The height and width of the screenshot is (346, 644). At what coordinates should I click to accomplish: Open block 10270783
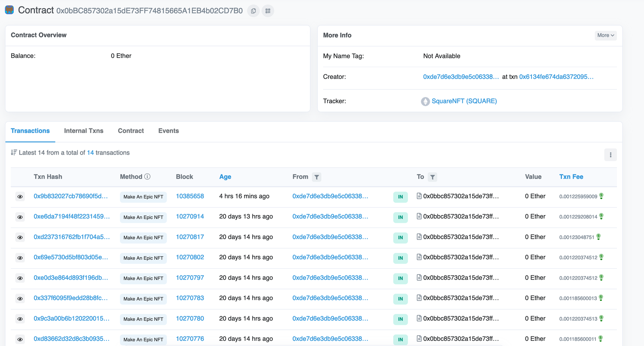click(190, 298)
